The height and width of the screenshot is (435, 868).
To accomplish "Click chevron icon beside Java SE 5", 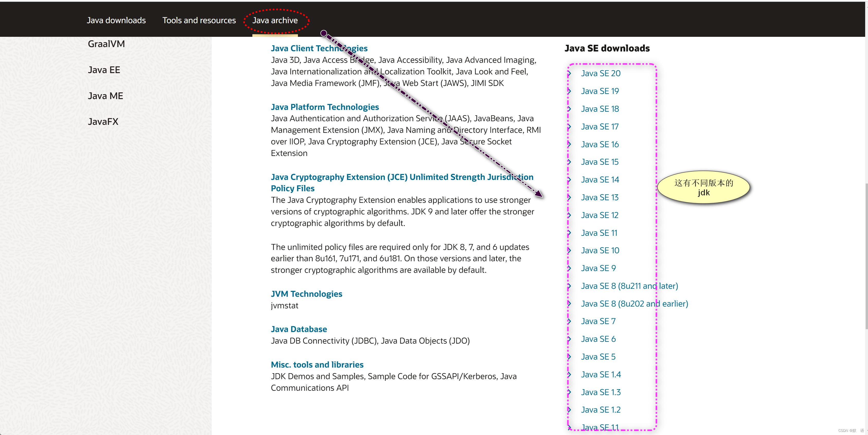I will [570, 357].
